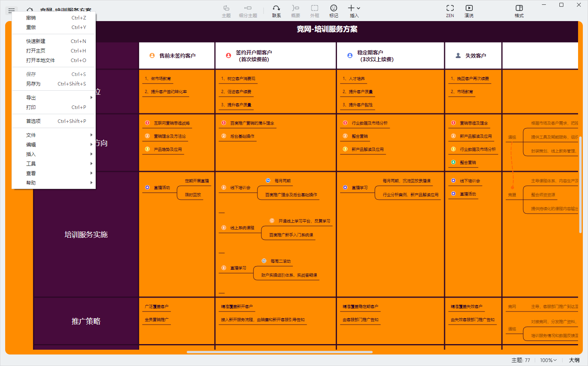Click the horizontal scrollbar at the bottom
588x366 pixels.
pos(280,352)
